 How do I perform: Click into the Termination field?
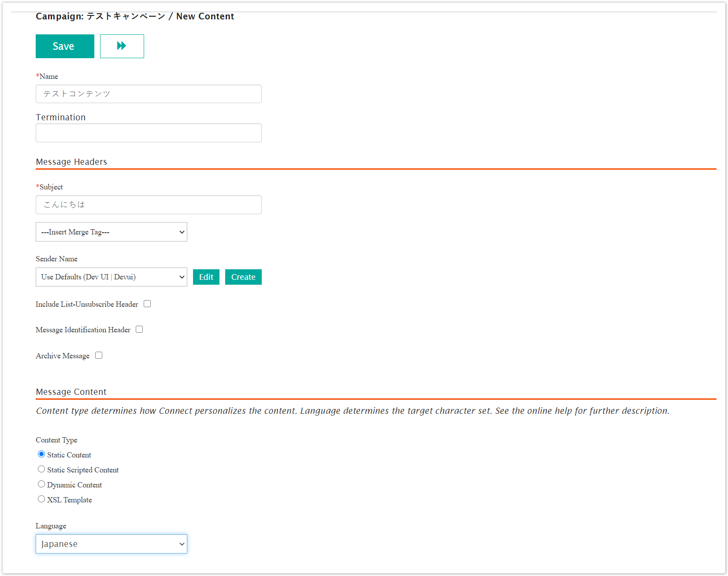coord(149,133)
